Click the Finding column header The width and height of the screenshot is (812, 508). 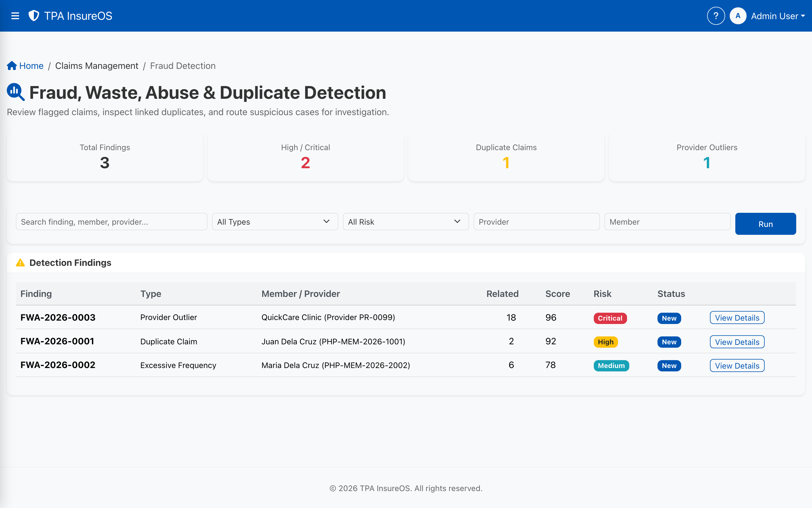pos(36,294)
